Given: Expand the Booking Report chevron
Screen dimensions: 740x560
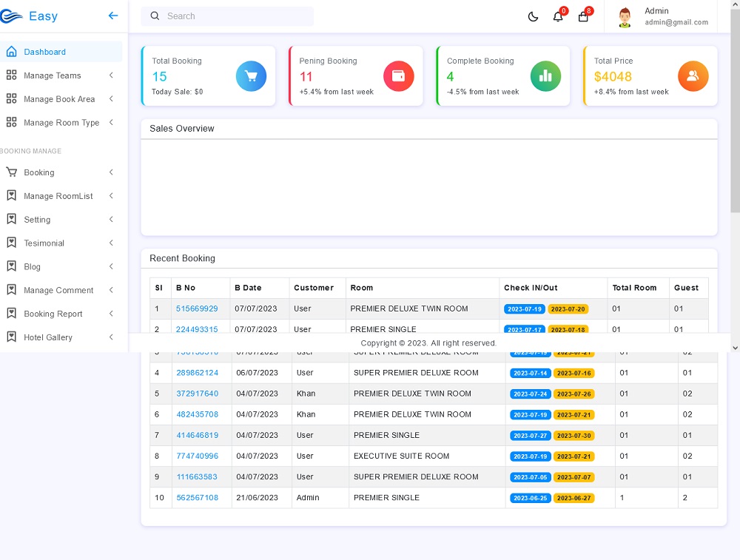Looking at the screenshot, I should tap(111, 314).
